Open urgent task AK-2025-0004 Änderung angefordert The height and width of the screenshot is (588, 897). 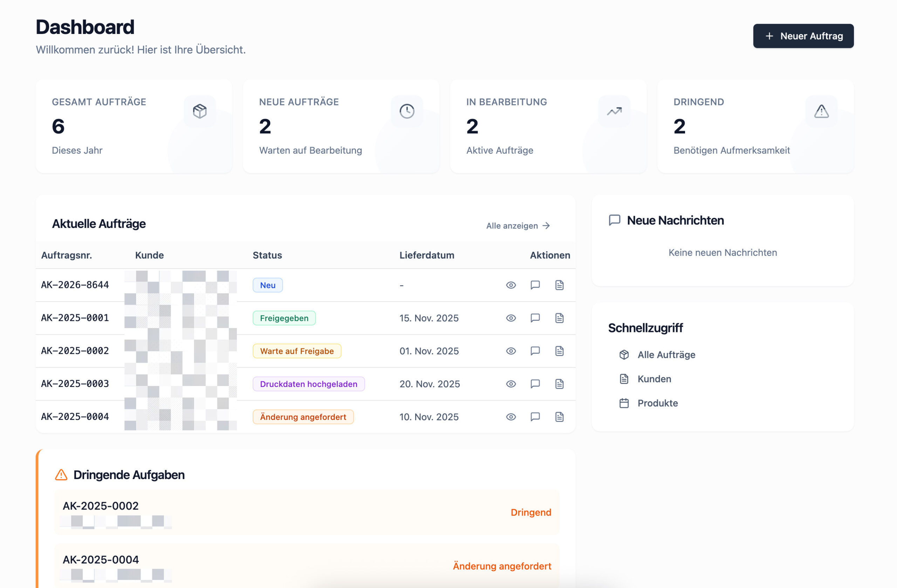(x=307, y=565)
